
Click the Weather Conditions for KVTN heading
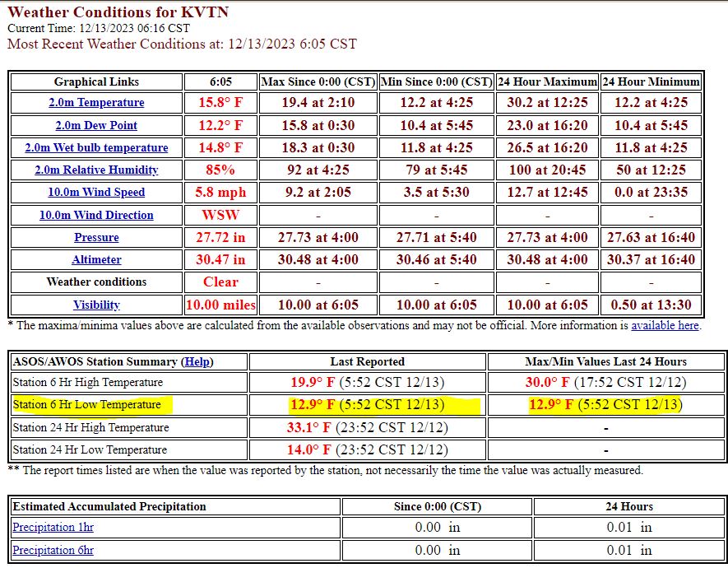point(118,12)
